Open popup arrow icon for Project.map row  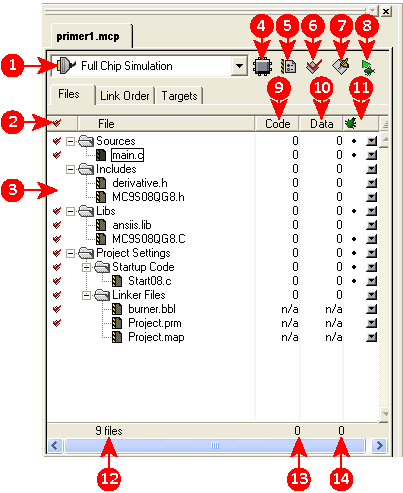tap(371, 337)
